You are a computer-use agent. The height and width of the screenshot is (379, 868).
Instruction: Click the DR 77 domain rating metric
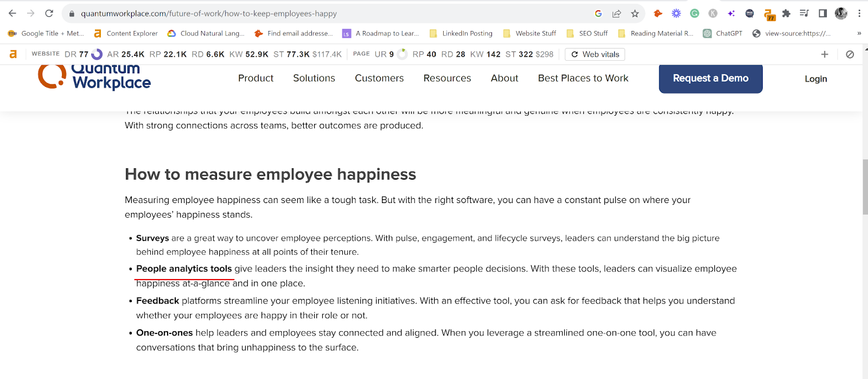tap(83, 54)
